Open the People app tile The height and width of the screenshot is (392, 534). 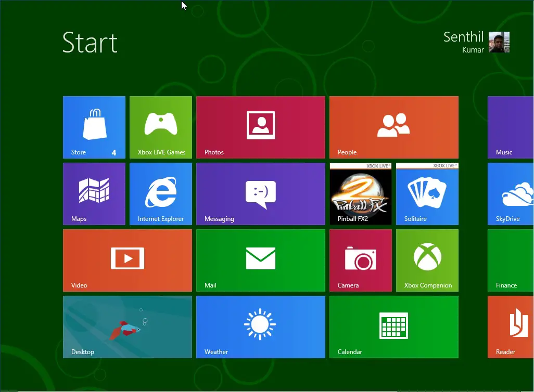393,127
